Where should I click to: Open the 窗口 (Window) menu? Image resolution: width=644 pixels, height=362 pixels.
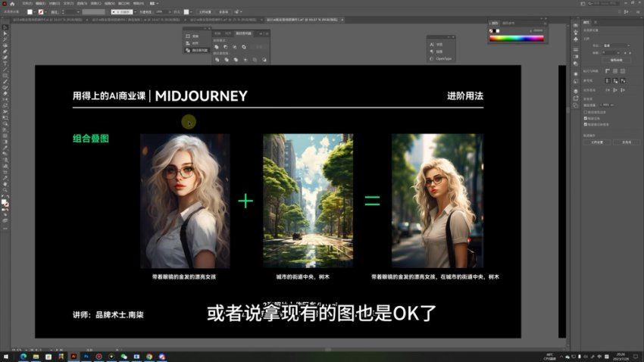tap(123, 3)
